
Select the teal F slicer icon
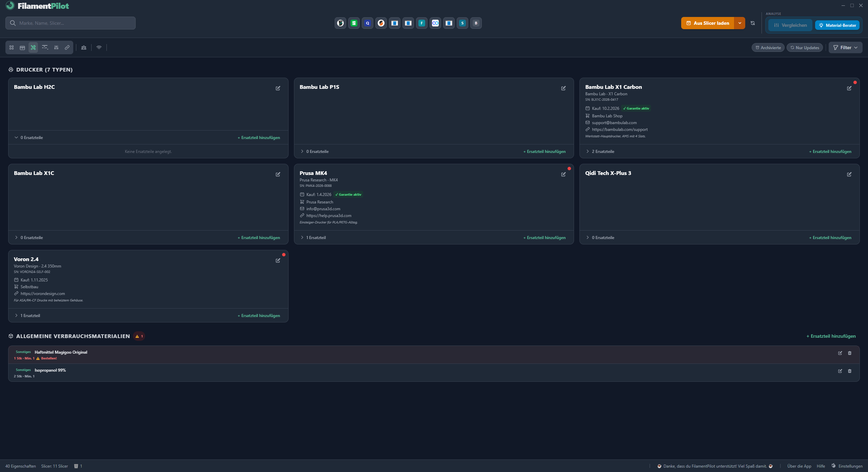tap(422, 23)
